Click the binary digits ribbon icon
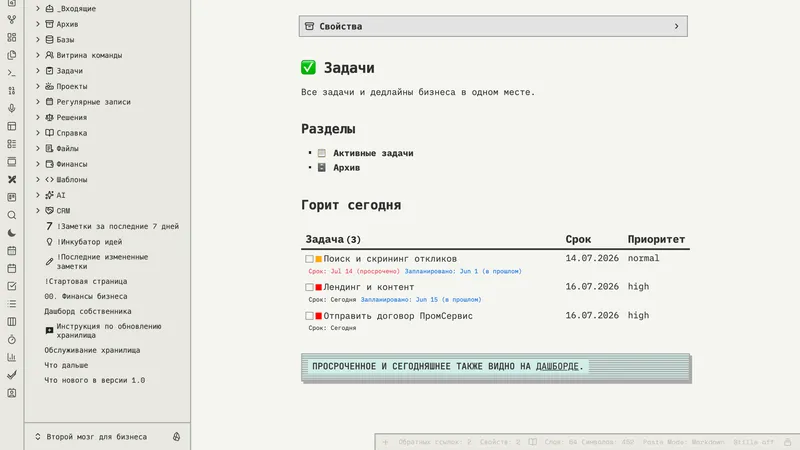The width and height of the screenshot is (800, 450). [x=12, y=91]
